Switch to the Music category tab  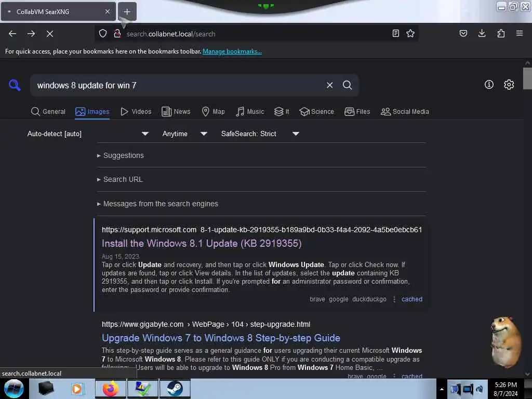pos(250,112)
